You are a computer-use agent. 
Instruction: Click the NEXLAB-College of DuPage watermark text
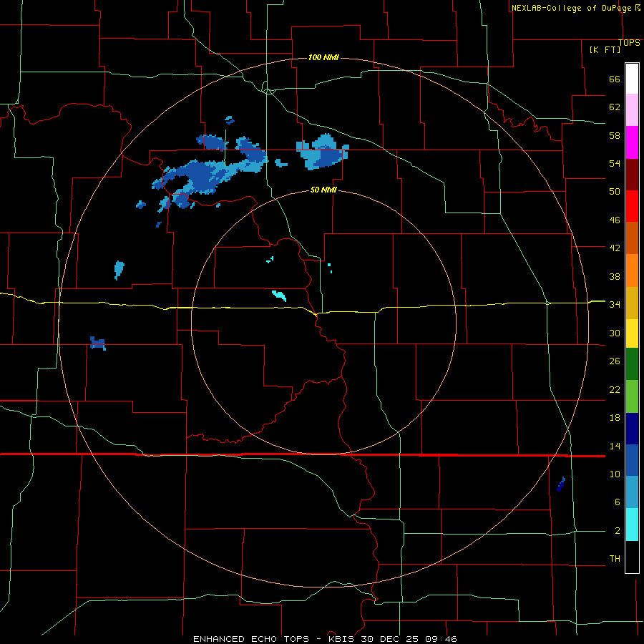(571, 8)
